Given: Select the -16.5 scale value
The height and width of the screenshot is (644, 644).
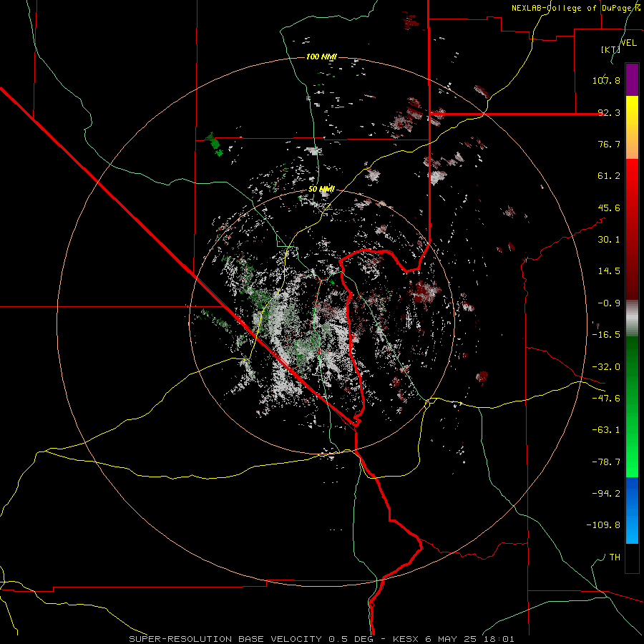Looking at the screenshot, I should click(606, 335).
